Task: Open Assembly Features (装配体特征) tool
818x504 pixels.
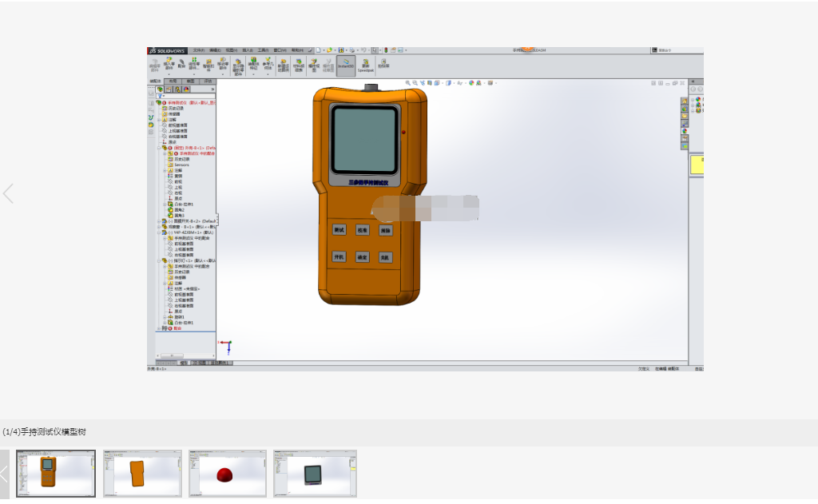Action: (x=253, y=63)
